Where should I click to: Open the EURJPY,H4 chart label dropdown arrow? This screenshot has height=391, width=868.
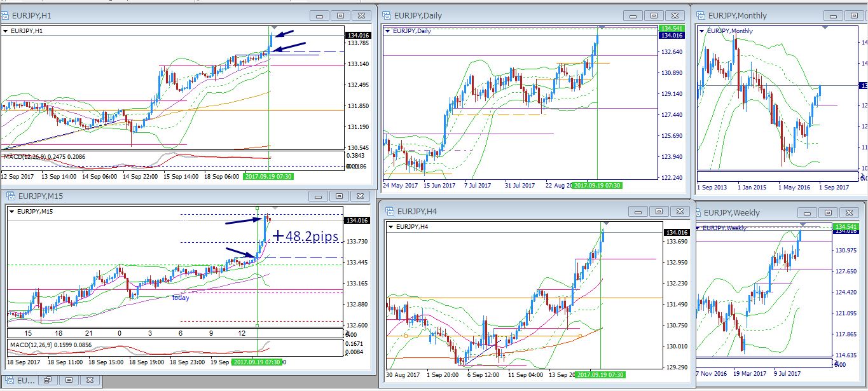pos(390,226)
